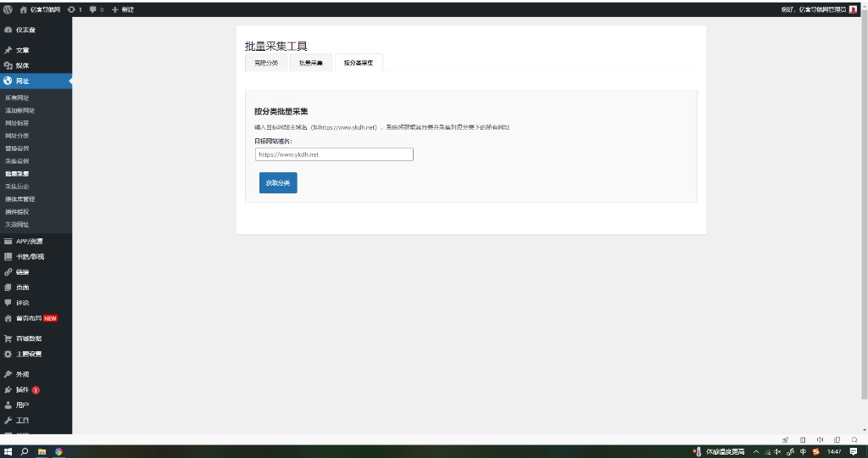Click the 获取分类 blue button
Viewport: 868px width, 458px height.
pos(278,182)
